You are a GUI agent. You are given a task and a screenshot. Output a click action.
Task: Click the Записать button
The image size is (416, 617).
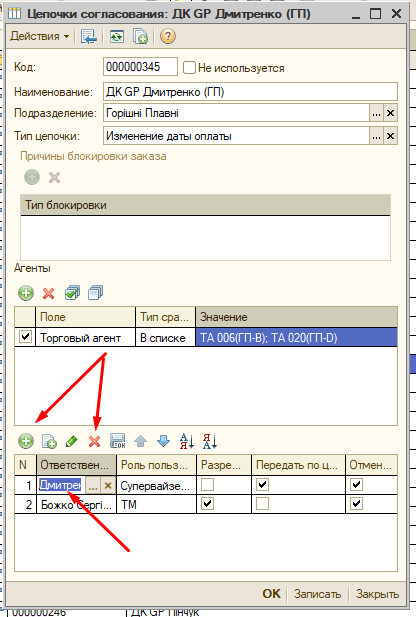pyautogui.click(x=317, y=593)
